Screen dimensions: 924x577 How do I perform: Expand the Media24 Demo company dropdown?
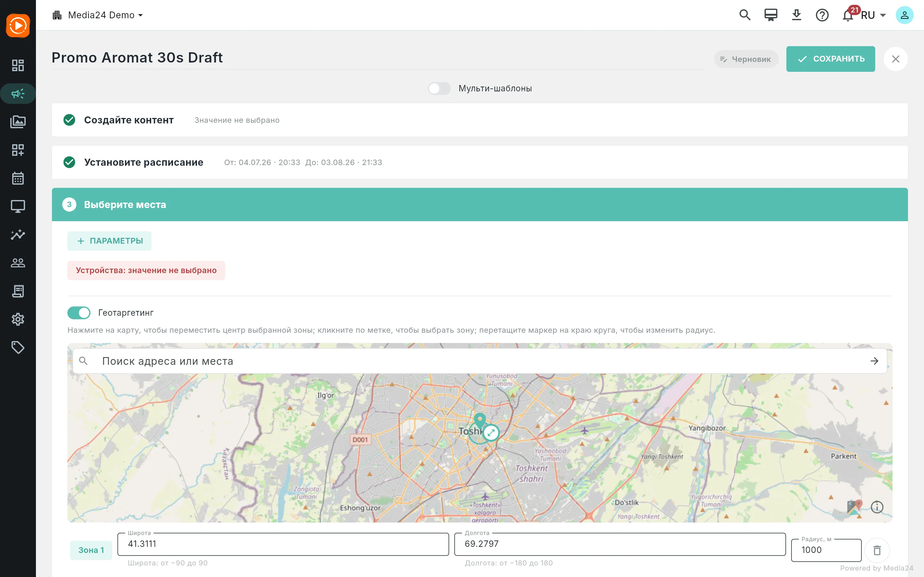click(98, 15)
